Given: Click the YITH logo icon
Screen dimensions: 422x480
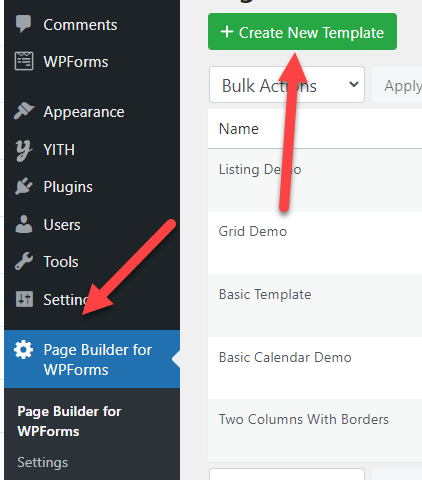Looking at the screenshot, I should [24, 150].
